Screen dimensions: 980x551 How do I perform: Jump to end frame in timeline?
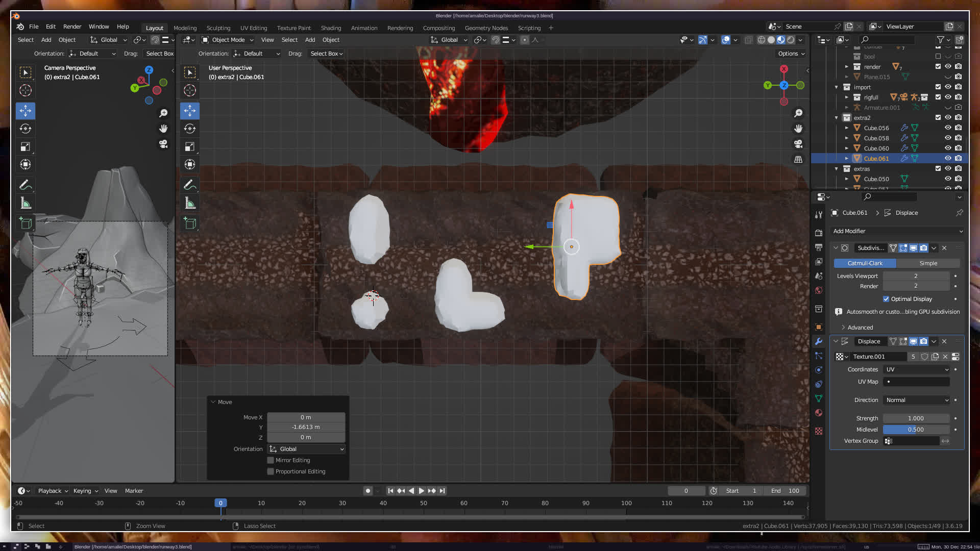[x=442, y=491]
